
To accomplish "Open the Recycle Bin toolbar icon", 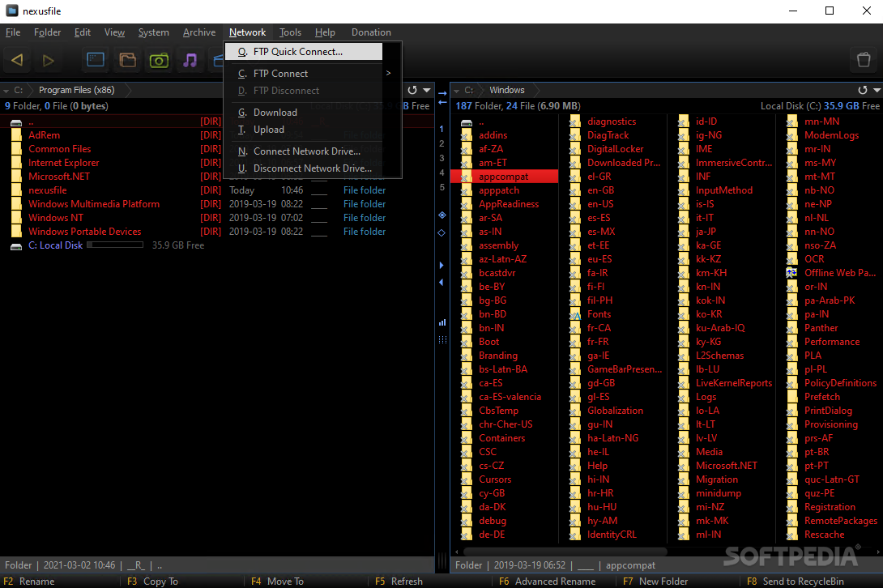I will [x=864, y=59].
